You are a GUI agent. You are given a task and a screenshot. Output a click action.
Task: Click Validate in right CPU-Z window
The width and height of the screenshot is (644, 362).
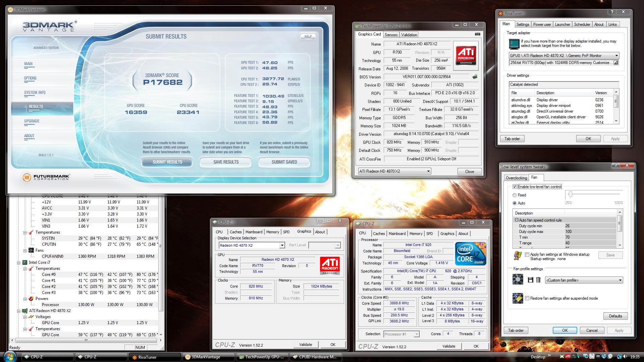(448, 346)
